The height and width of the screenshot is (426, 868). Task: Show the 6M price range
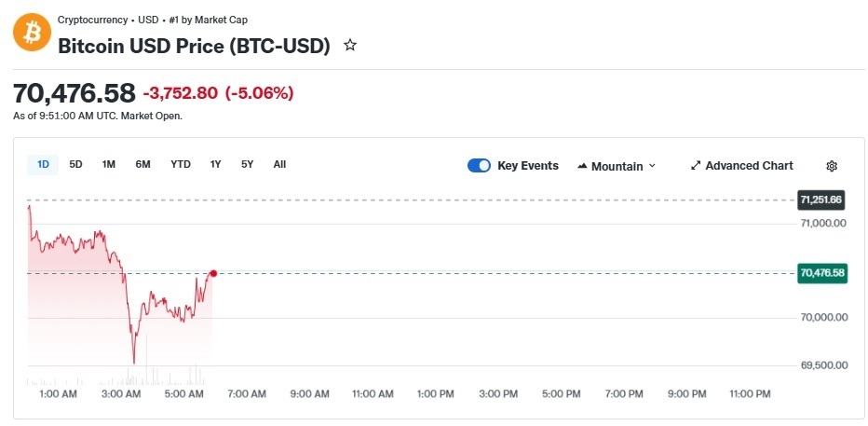[142, 165]
